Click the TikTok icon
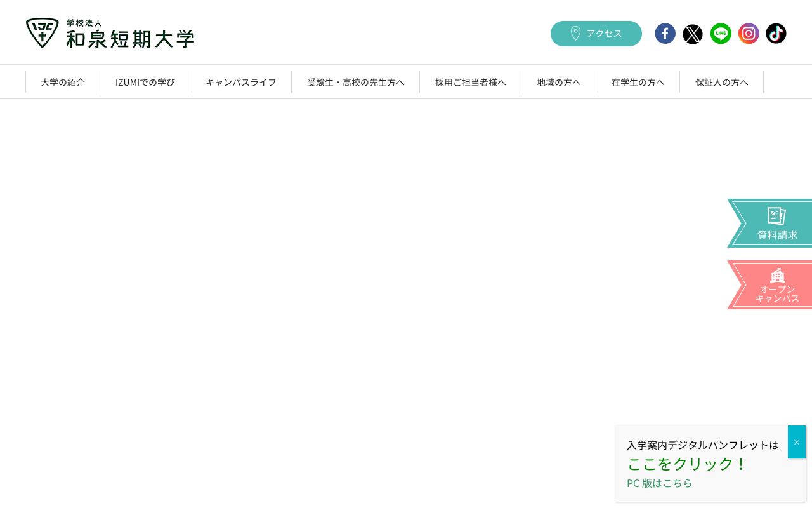The height and width of the screenshot is (508, 812). [x=776, y=34]
